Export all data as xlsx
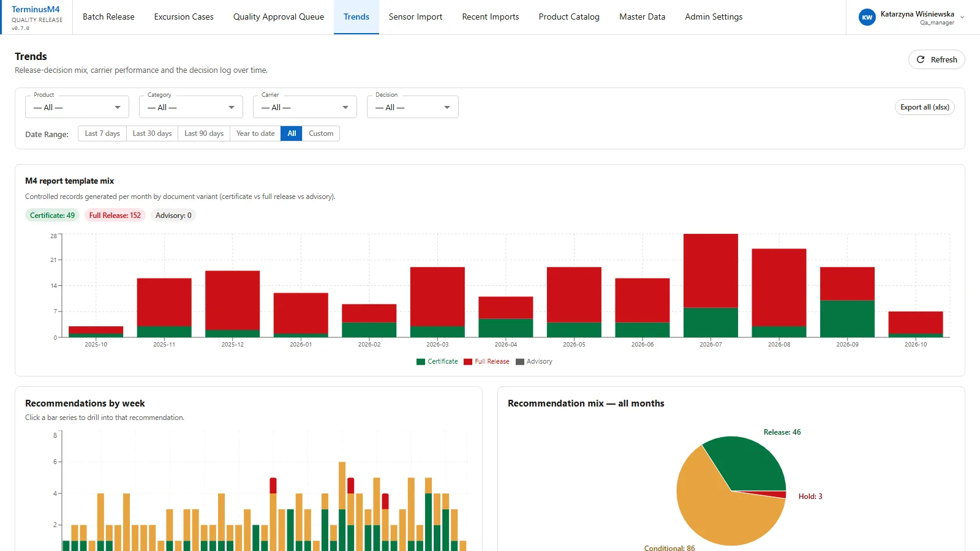This screenshot has width=980, height=551. click(925, 107)
